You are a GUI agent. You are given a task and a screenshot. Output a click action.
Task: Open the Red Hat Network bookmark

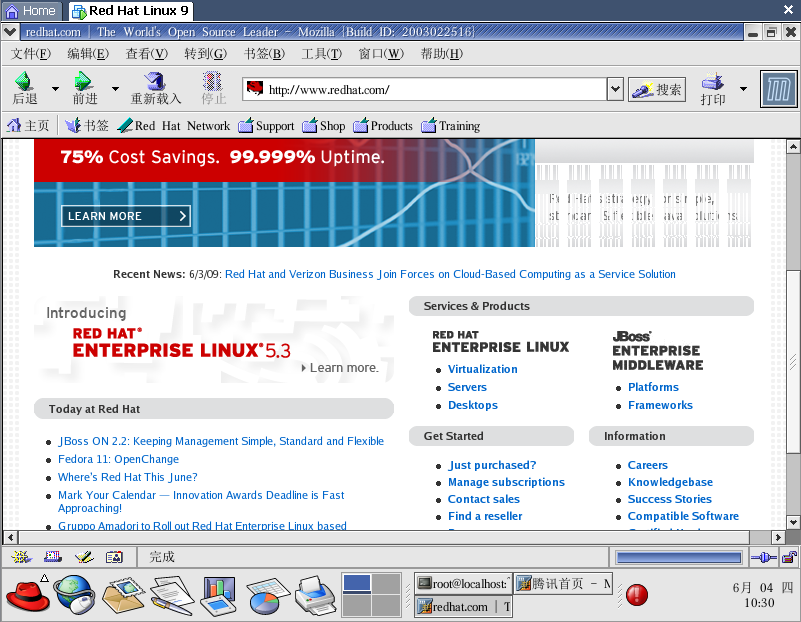click(174, 126)
